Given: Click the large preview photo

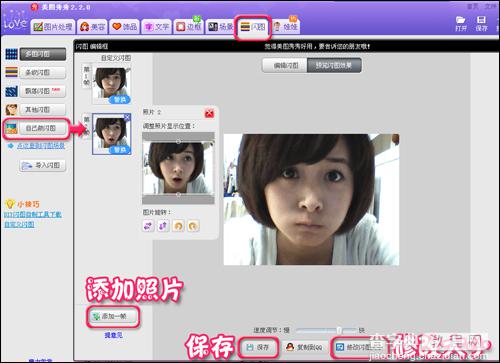Looking at the screenshot, I should (x=311, y=199).
